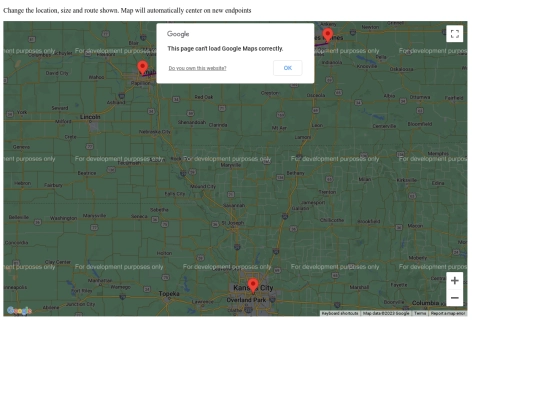Click the David City label
This screenshot has width=540, height=405.
[57, 73]
